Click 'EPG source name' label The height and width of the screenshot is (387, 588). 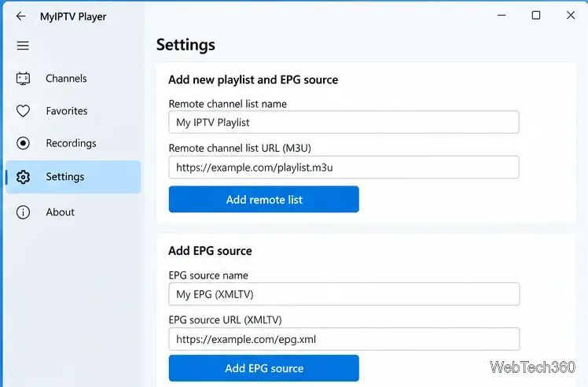[208, 275]
